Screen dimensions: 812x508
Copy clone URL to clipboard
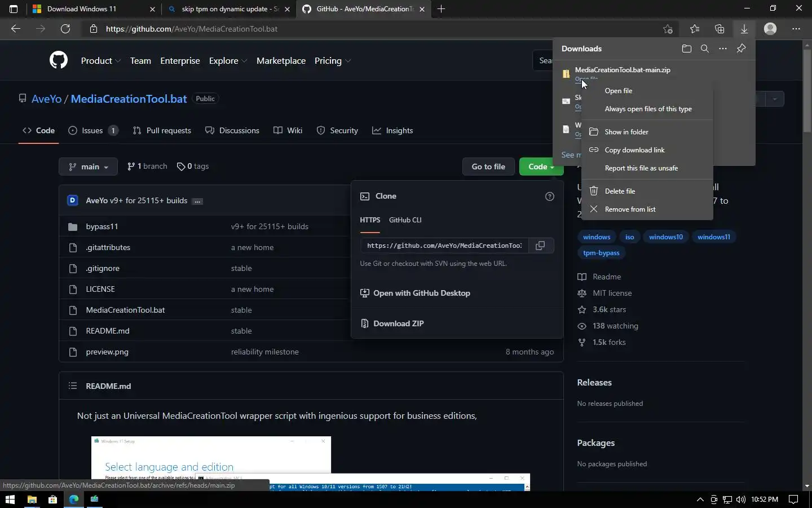click(x=540, y=246)
